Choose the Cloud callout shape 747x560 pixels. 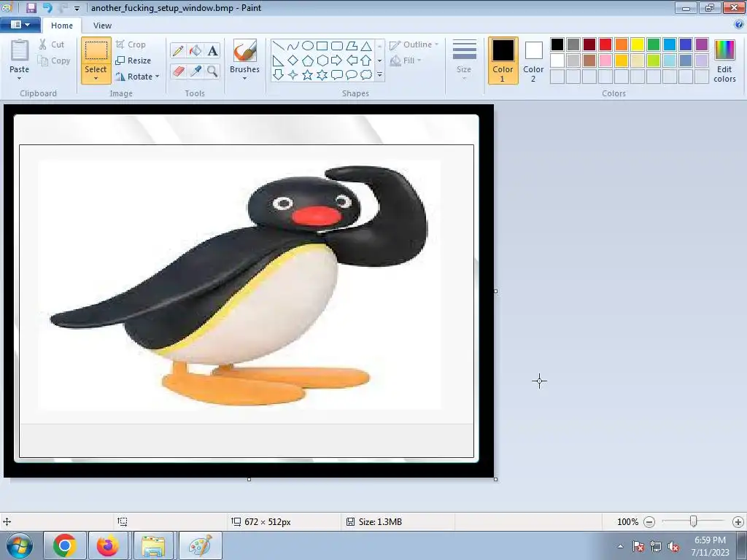click(366, 75)
